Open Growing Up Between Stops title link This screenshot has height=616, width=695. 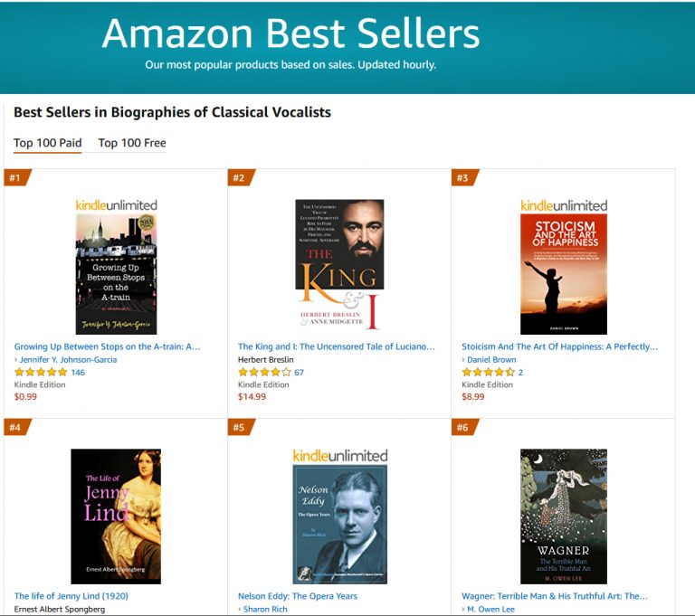[x=108, y=346]
